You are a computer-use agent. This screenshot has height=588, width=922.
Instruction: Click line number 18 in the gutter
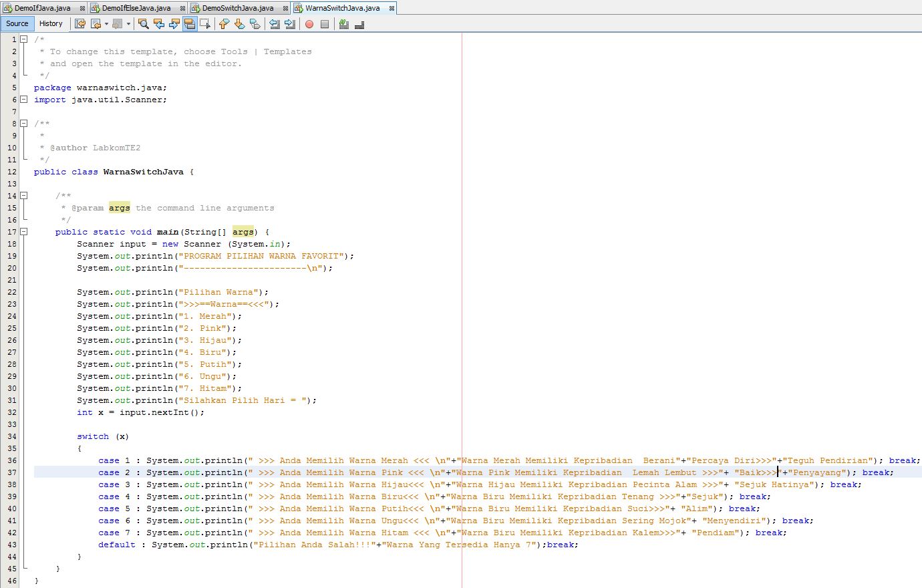[12, 244]
